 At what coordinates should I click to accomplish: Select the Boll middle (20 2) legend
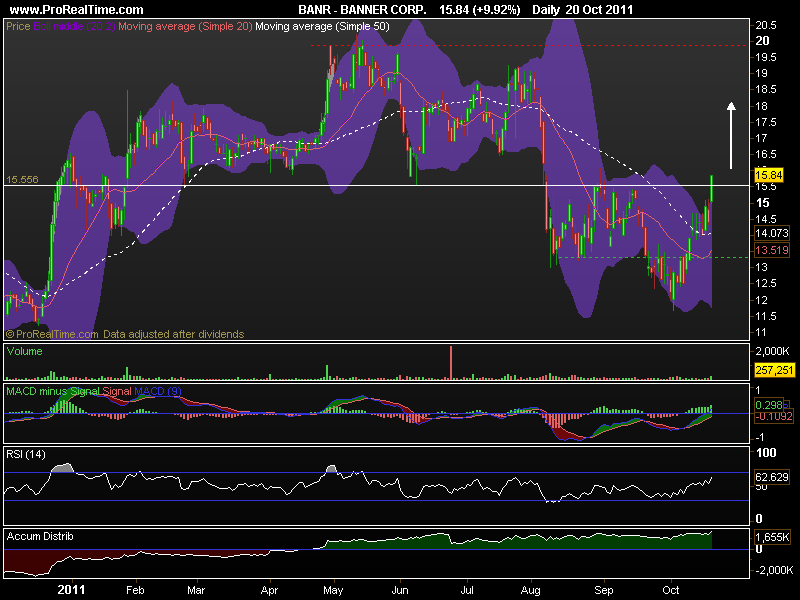pyautogui.click(x=74, y=26)
